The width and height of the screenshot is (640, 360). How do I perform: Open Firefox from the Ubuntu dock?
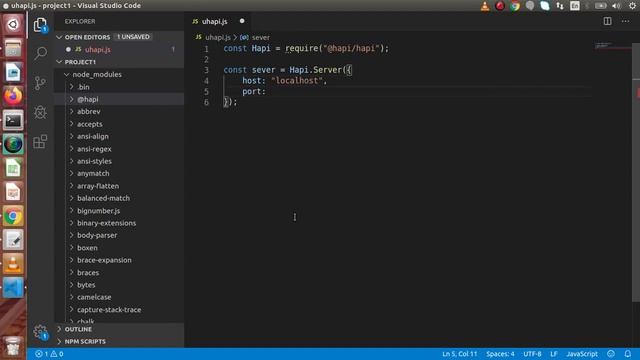coord(13,96)
